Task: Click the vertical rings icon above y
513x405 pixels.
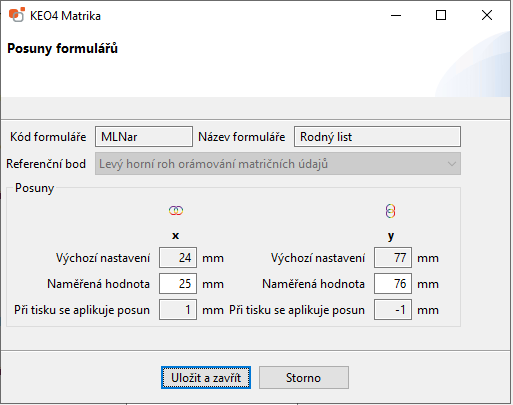Action: click(x=390, y=211)
